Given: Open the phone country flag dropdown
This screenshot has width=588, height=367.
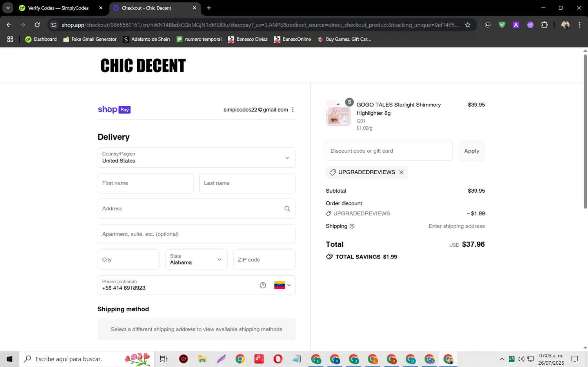Looking at the screenshot, I should tap(283, 285).
